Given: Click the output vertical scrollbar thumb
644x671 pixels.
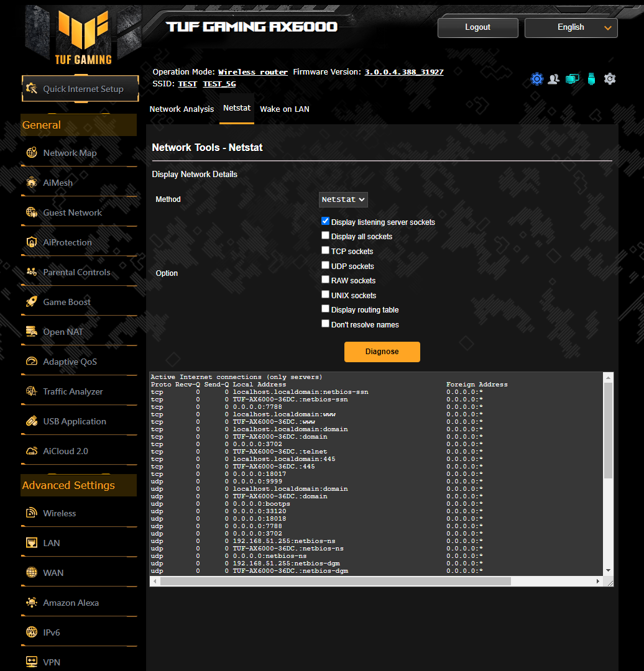Looking at the screenshot, I should point(608,431).
